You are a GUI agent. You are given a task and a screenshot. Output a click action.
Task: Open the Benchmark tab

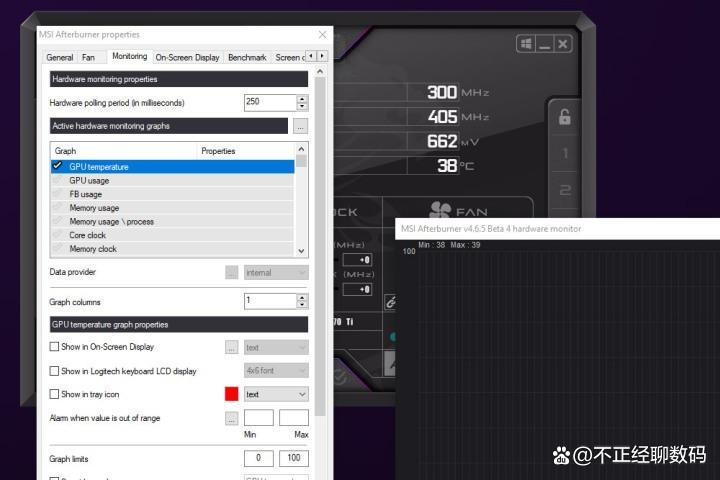(247, 57)
